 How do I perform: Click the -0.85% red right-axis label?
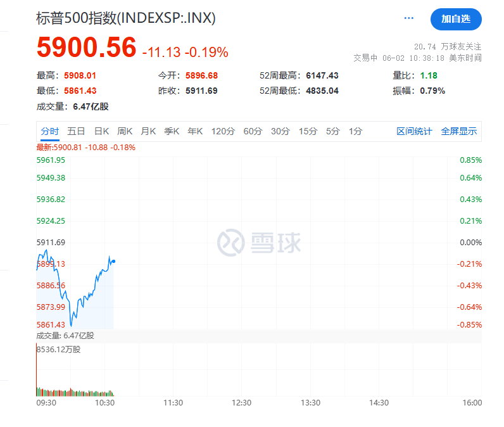point(469,325)
